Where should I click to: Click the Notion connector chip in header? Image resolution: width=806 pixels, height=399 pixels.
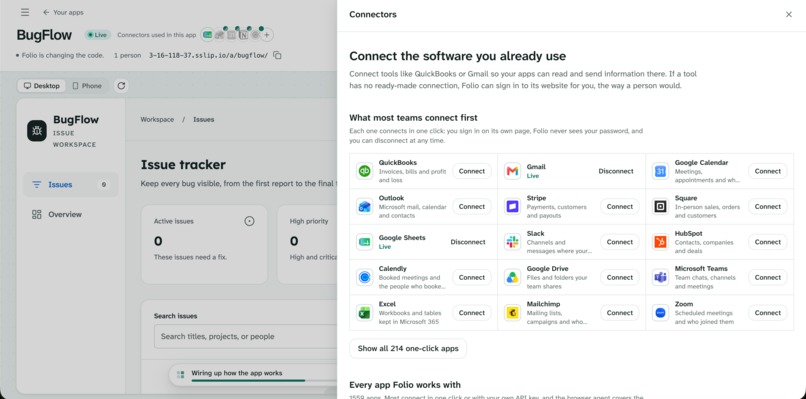coord(243,35)
